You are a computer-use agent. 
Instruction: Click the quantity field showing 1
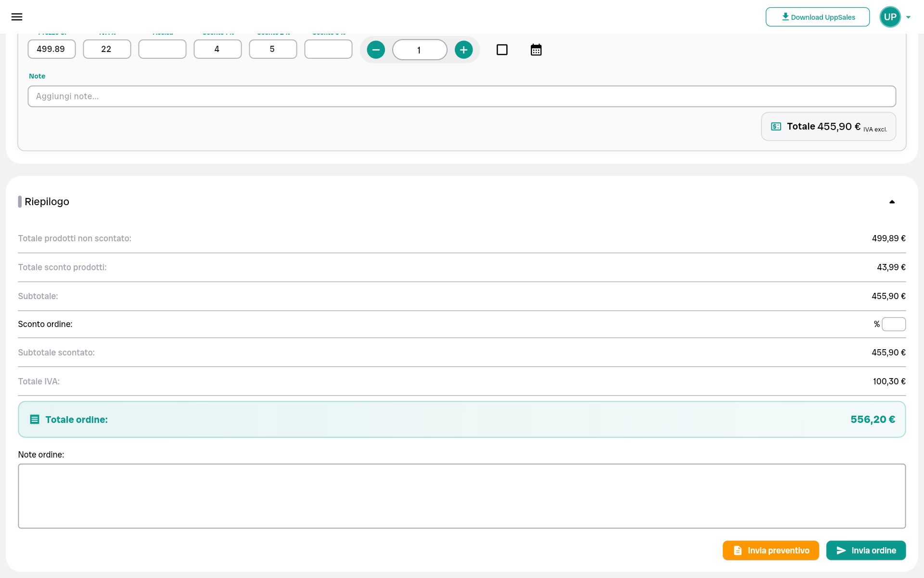tap(419, 50)
